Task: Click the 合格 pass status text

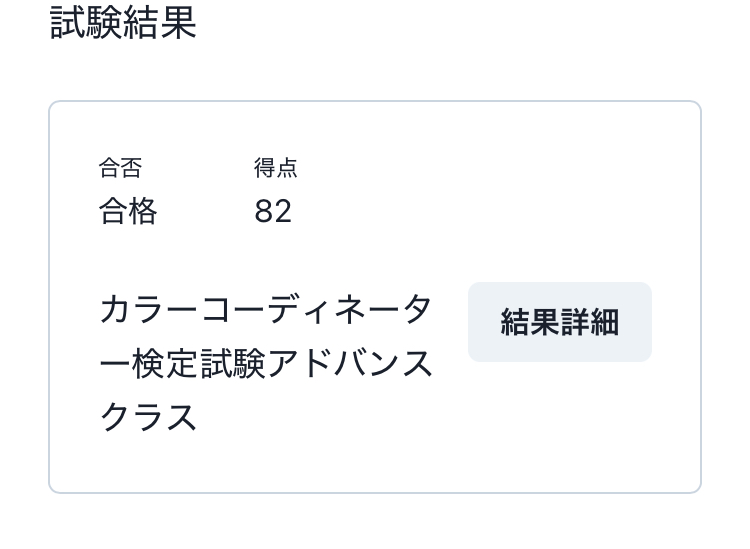Action: tap(128, 212)
